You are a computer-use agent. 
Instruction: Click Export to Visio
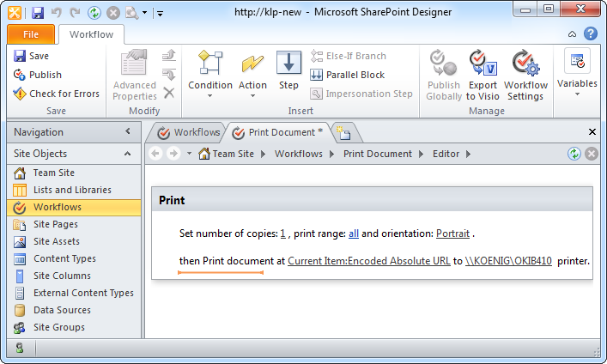pos(483,76)
